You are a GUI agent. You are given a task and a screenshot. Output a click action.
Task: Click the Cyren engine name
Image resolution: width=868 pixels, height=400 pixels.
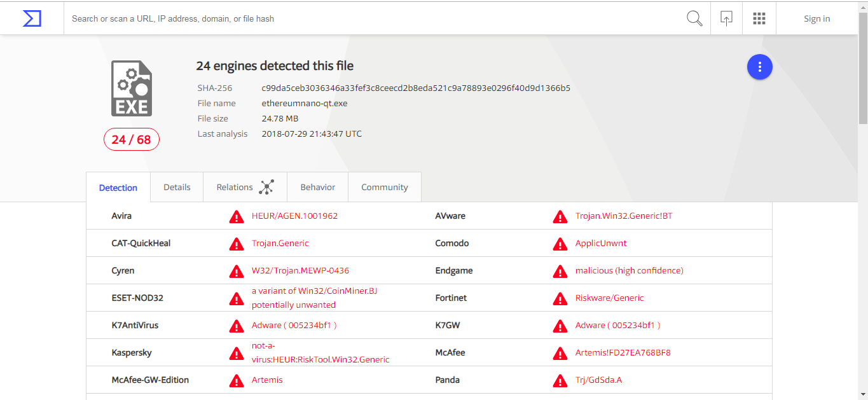pos(123,270)
